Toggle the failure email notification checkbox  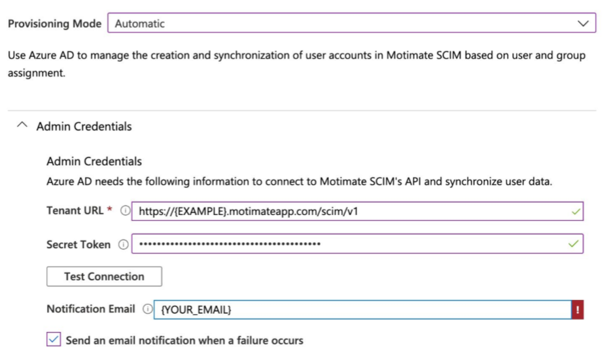point(54,340)
